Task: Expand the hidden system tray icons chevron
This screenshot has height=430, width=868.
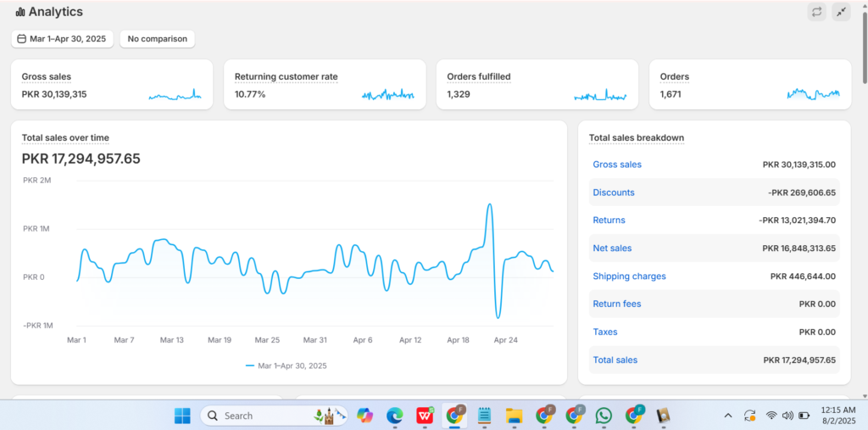Action: tap(727, 416)
